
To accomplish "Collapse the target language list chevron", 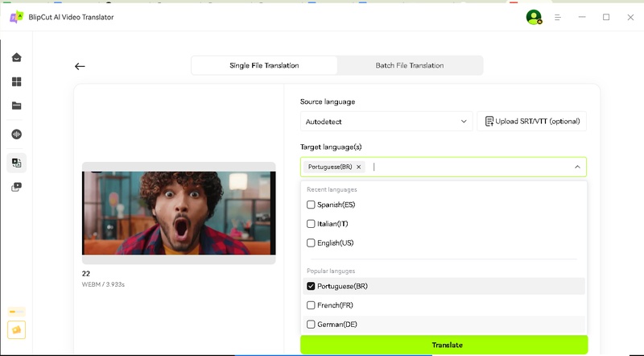I will 576,167.
